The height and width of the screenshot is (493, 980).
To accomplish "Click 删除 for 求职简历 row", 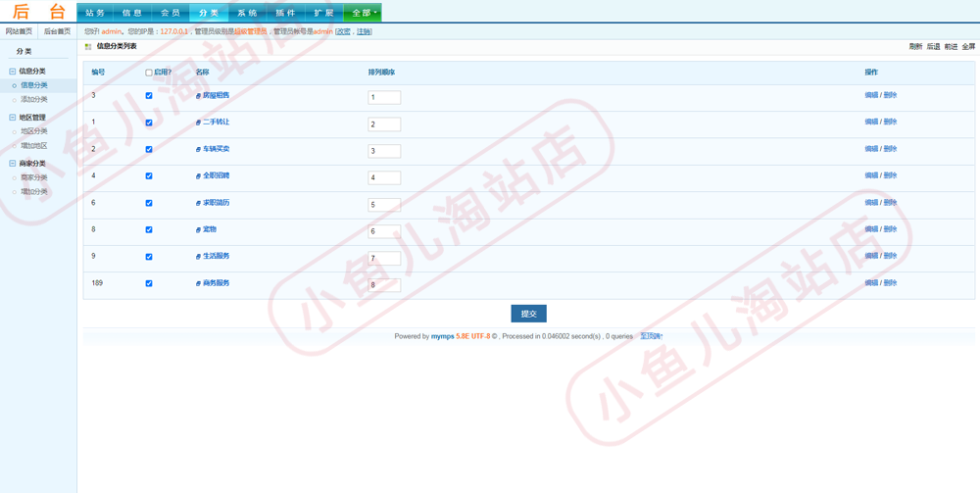I will [890, 203].
